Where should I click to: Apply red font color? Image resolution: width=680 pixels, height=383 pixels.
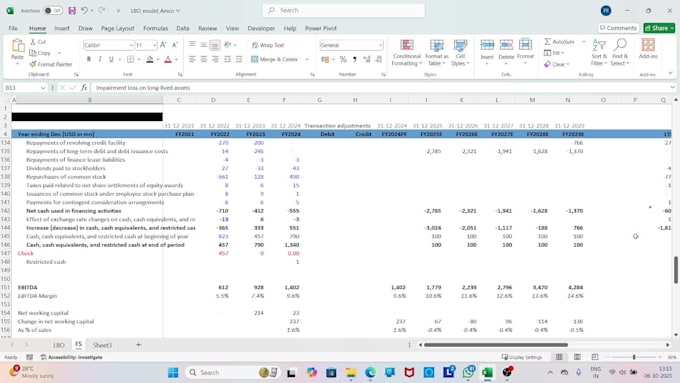(168, 59)
